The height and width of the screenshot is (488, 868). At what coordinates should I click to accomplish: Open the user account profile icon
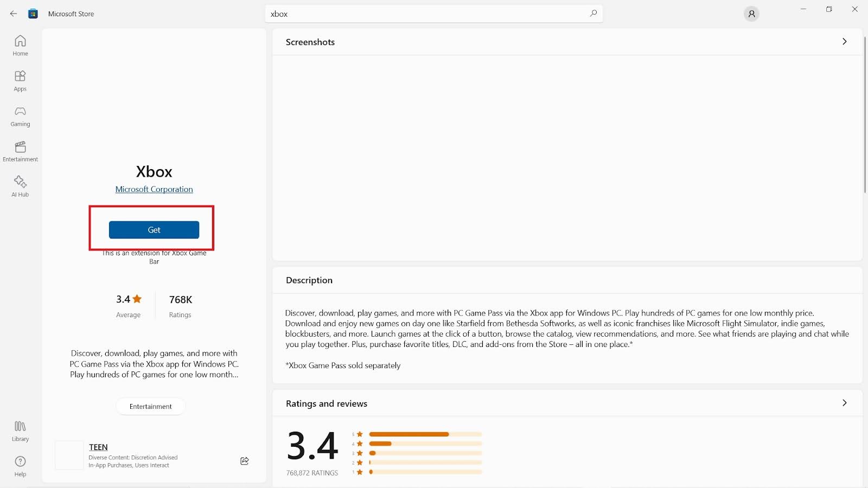click(751, 14)
